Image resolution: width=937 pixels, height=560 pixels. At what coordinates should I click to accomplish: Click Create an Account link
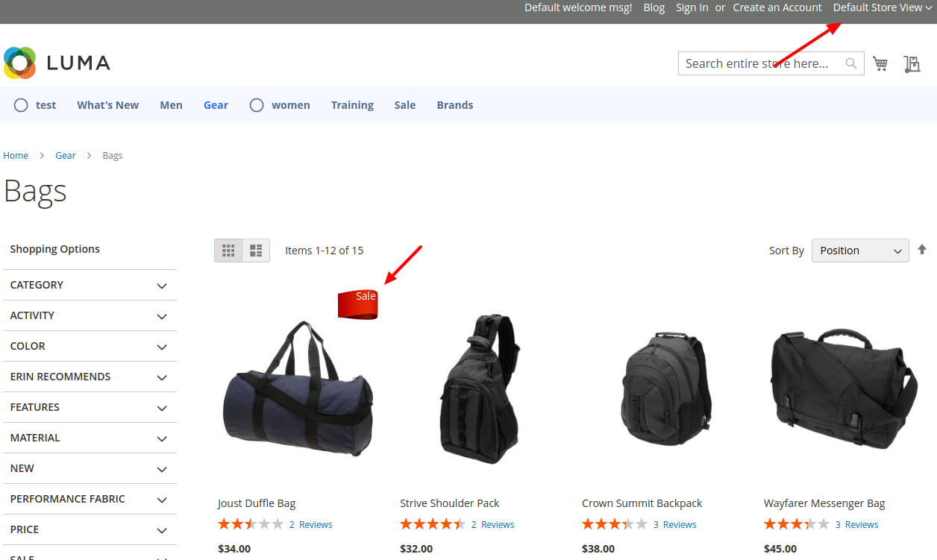tap(777, 7)
